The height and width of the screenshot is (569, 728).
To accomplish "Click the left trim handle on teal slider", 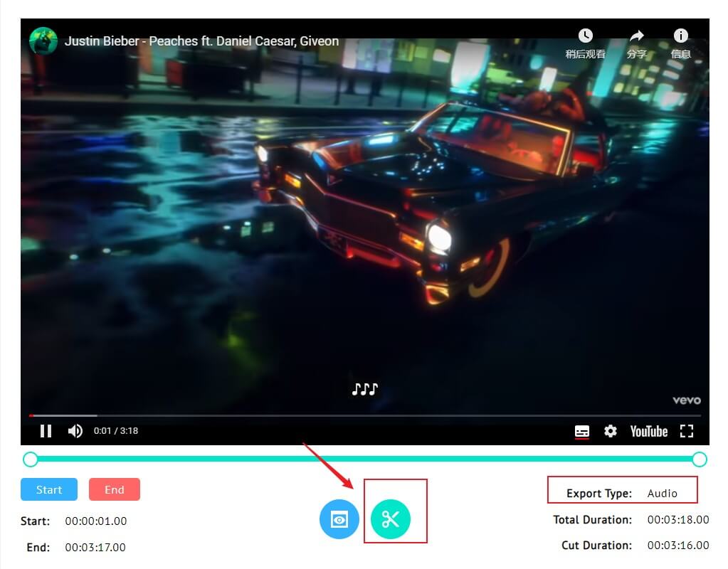I will pyautogui.click(x=31, y=459).
